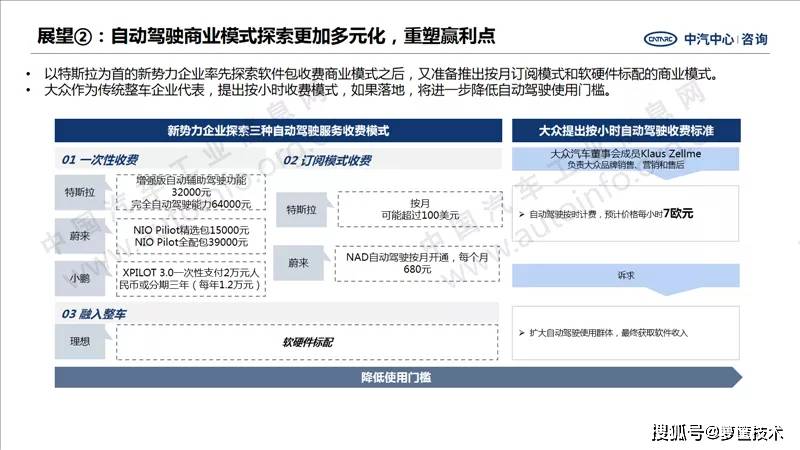Click 蔚来 tag under one-time fee
Screen dimensions: 800x450
click(x=80, y=236)
